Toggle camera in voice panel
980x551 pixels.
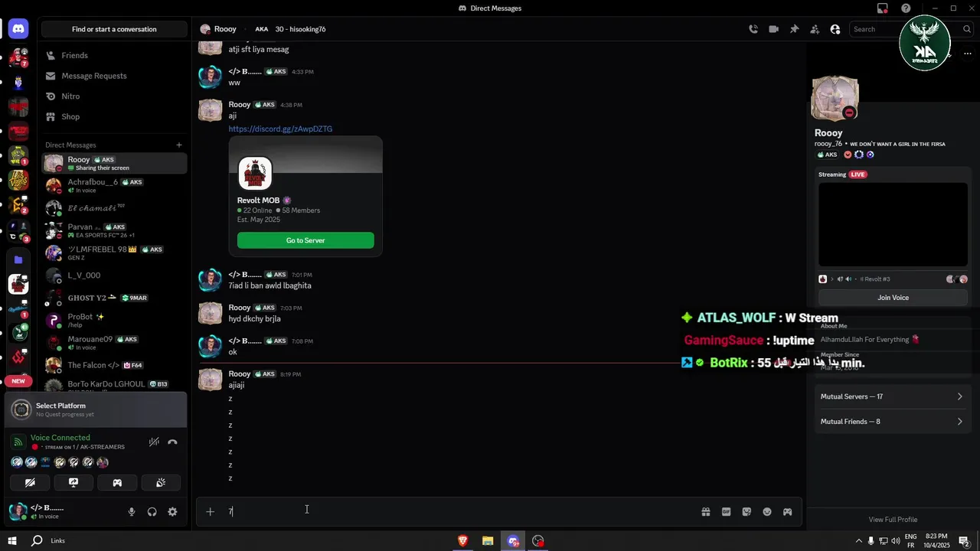click(30, 483)
